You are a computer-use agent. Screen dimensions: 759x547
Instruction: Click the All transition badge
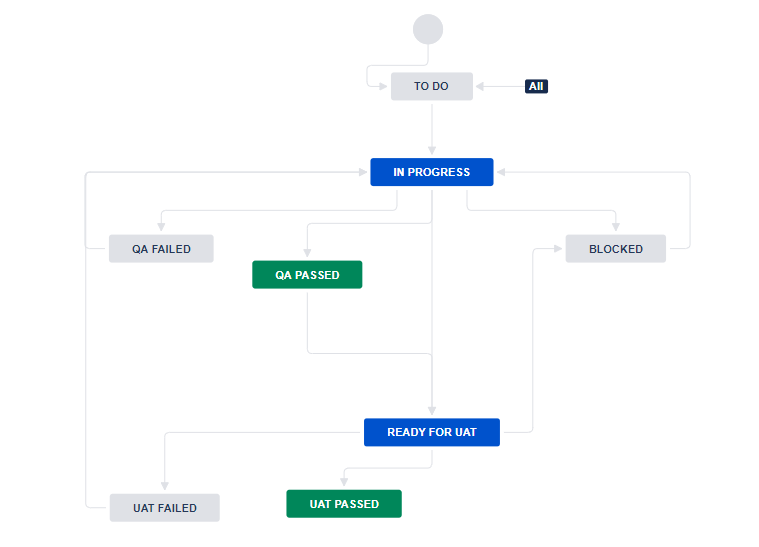pos(536,87)
